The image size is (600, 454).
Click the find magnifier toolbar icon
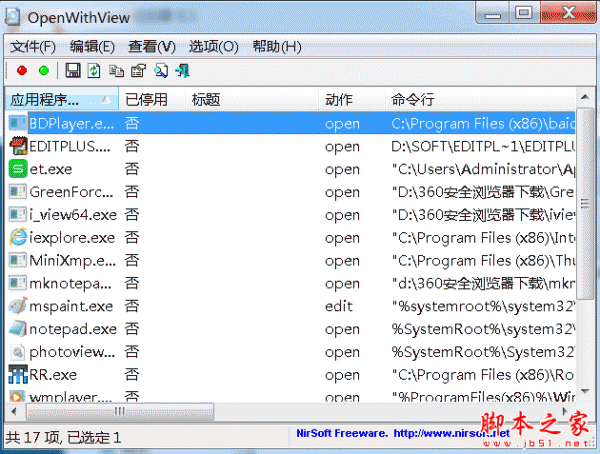point(161,71)
